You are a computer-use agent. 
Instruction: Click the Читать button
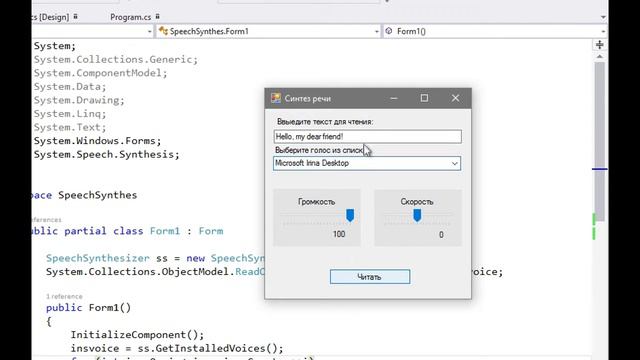click(x=370, y=277)
